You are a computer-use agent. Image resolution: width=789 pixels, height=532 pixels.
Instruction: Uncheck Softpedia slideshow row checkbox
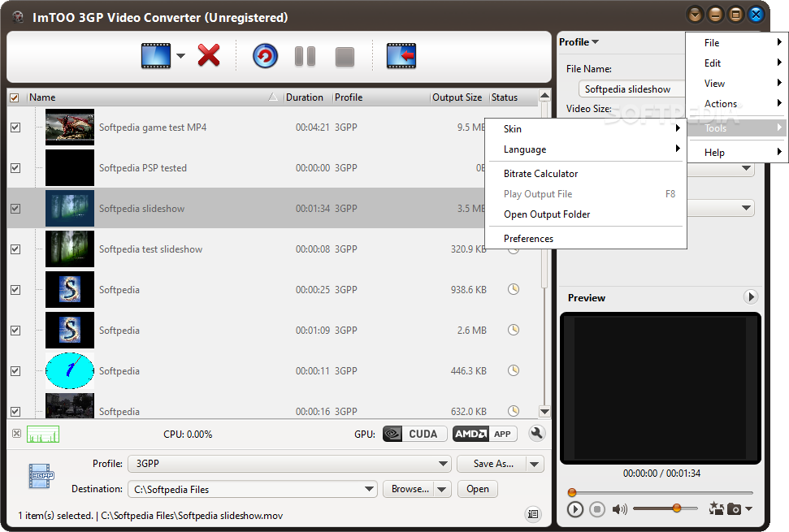click(15, 208)
